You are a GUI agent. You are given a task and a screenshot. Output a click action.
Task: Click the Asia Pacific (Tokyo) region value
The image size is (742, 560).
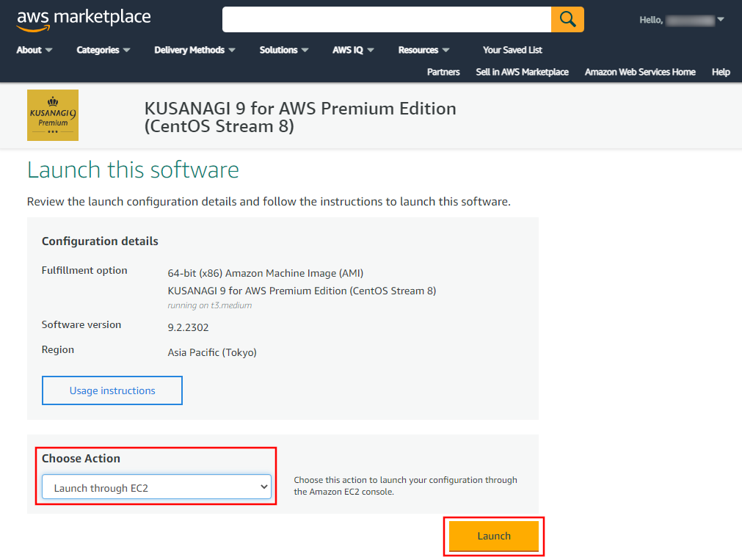tap(212, 353)
